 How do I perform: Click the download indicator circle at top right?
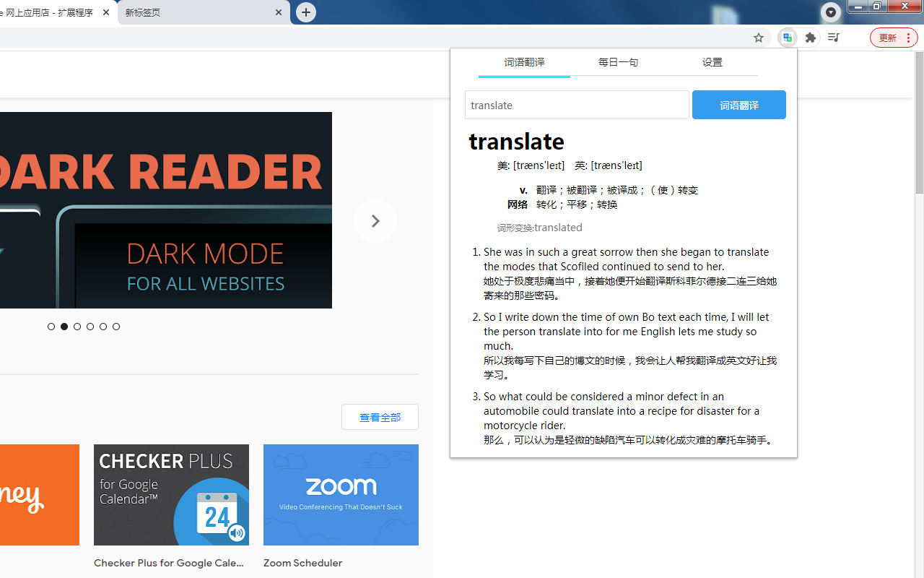(830, 12)
